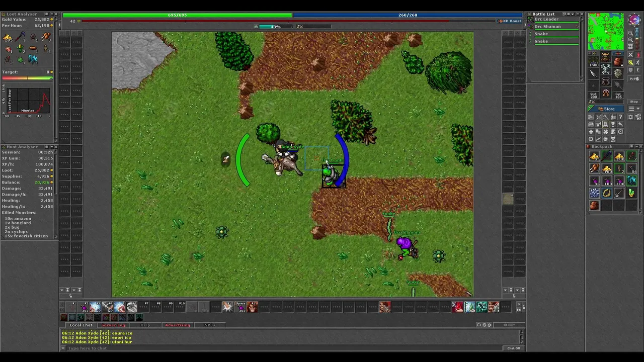Open the Help chat tab

[145, 325]
